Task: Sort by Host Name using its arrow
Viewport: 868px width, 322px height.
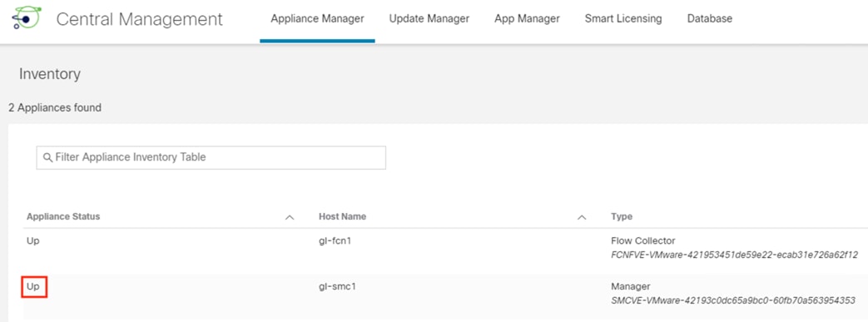Action: [x=581, y=217]
